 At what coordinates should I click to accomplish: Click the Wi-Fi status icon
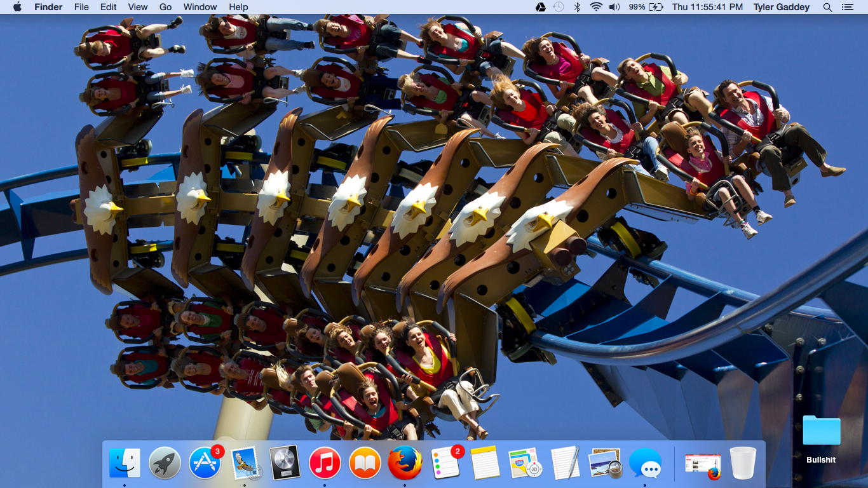(x=595, y=7)
